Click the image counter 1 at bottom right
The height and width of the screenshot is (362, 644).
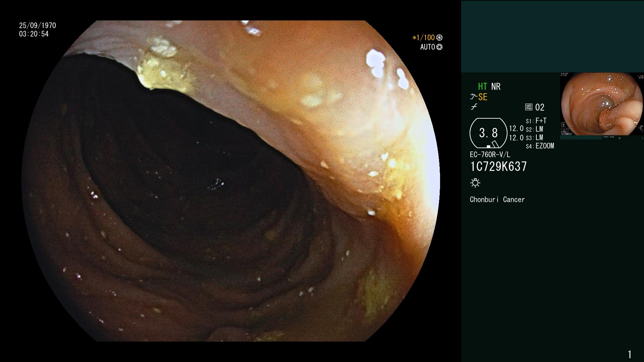point(630,354)
